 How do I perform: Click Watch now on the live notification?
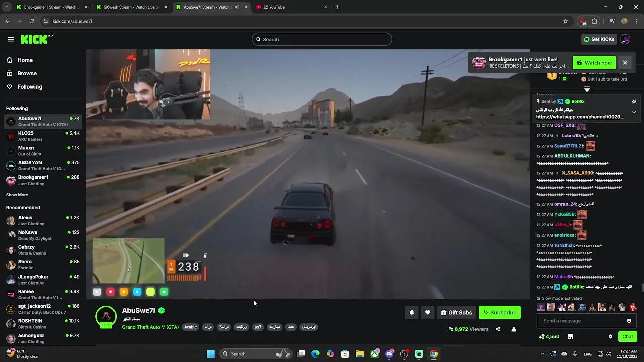(594, 63)
